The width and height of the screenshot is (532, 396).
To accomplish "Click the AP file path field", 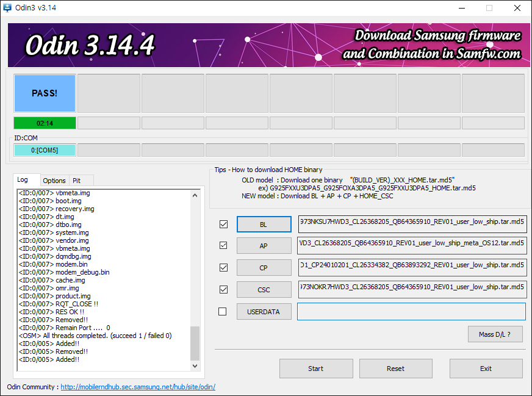I will [x=412, y=245].
